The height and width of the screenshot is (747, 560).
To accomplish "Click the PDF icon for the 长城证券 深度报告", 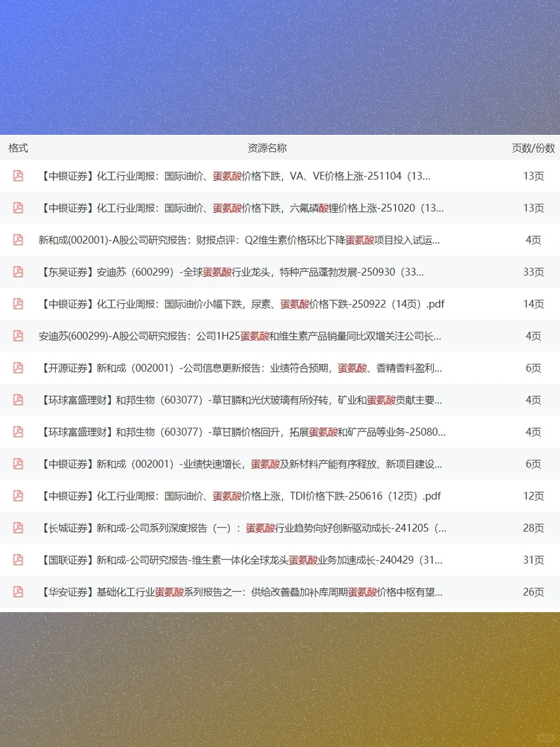I will 18,528.
